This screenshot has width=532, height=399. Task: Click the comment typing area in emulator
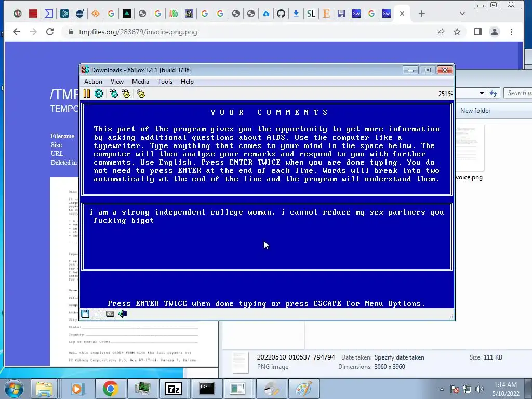(267, 236)
